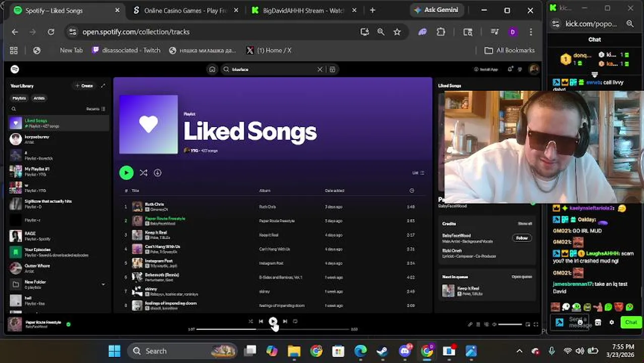The height and width of the screenshot is (363, 644).
Task: Click the big green Play button for Liked Songs
Action: [126, 173]
